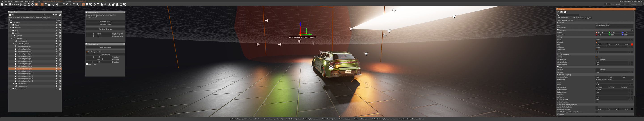Click the Open Level folder icon
Screen dimensions: 644x121
tap(6, 4)
